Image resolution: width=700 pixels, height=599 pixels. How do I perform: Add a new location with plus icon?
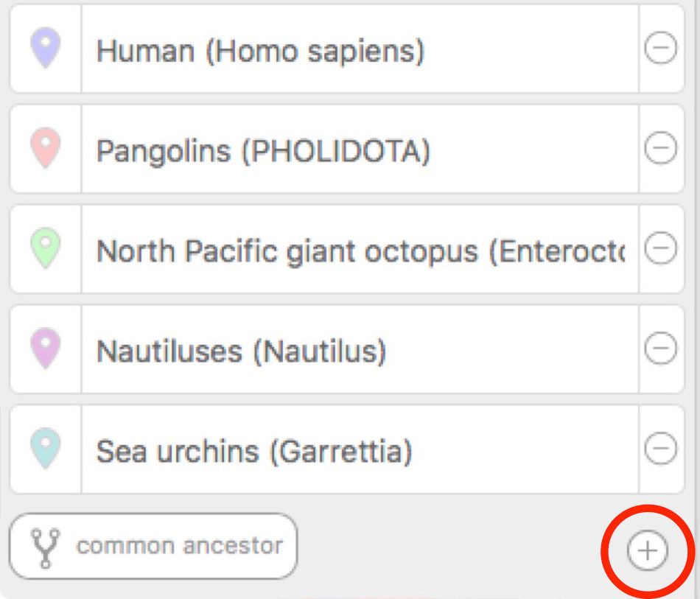pos(648,551)
